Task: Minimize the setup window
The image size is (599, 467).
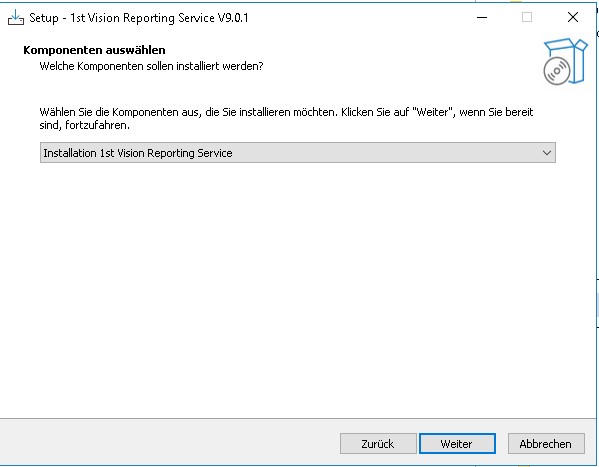Action: point(482,17)
